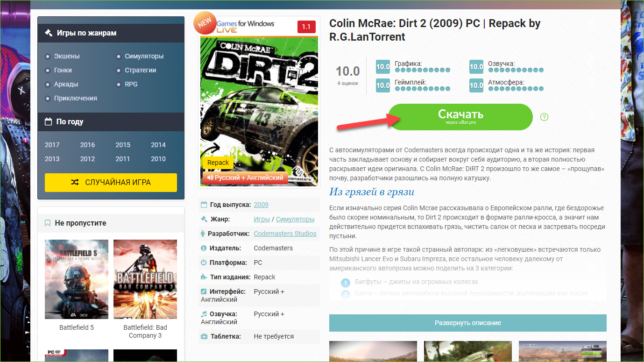Image resolution: width=644 pixels, height=362 pixels.
Task: Click the bookmark icon beside Не пропустите
Action: pos(48,223)
